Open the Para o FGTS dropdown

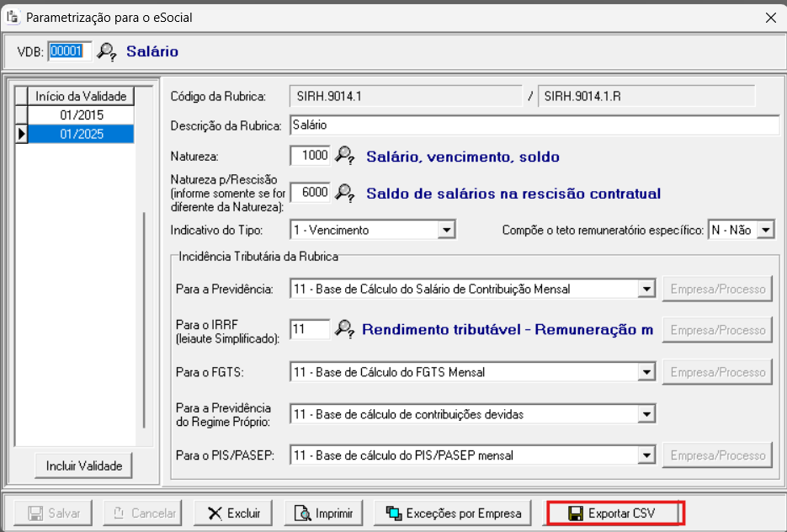tap(646, 372)
